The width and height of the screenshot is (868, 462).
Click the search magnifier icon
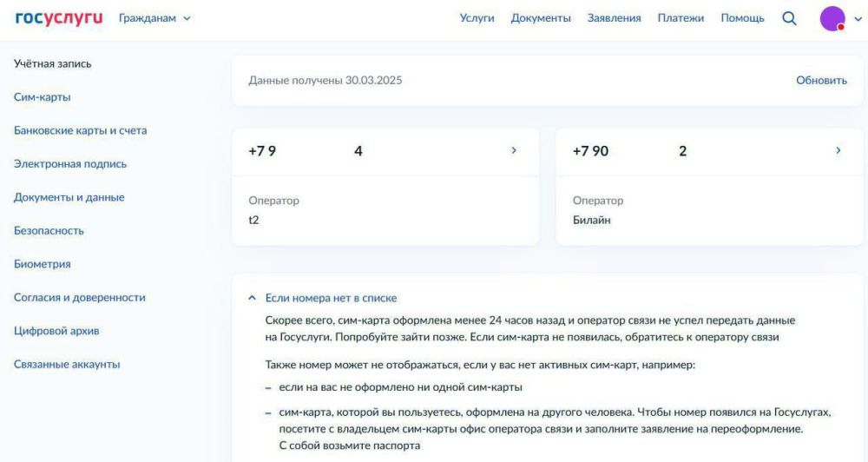coord(789,18)
